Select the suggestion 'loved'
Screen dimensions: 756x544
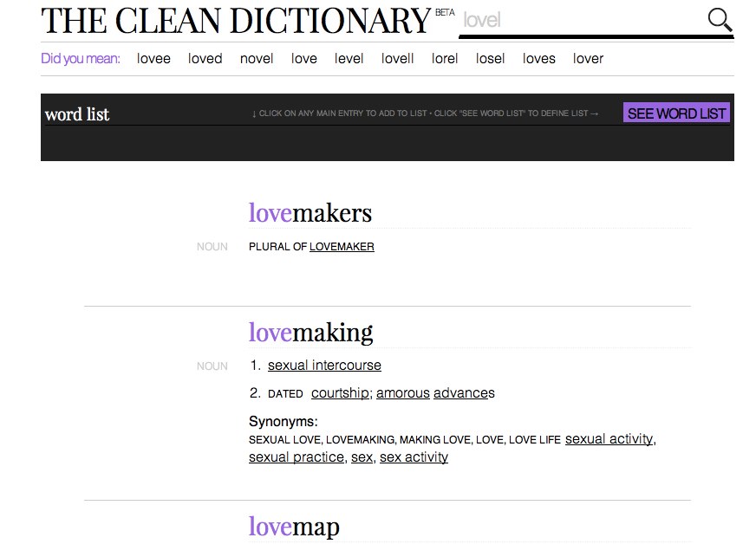tap(205, 58)
